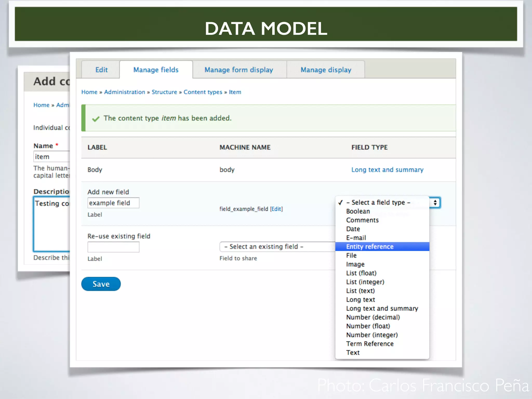Follow the Content types breadcrumb link

click(203, 92)
